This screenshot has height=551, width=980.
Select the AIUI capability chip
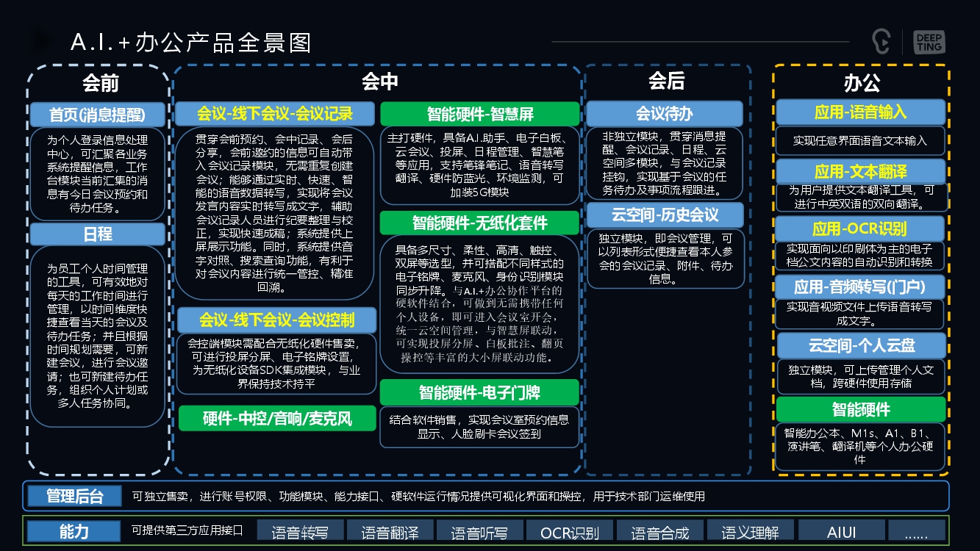click(840, 530)
